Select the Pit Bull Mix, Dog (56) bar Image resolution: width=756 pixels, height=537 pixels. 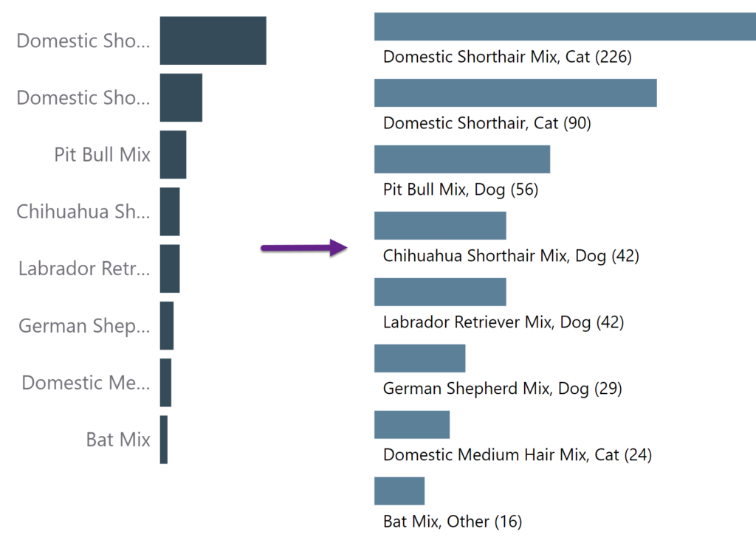click(x=462, y=159)
